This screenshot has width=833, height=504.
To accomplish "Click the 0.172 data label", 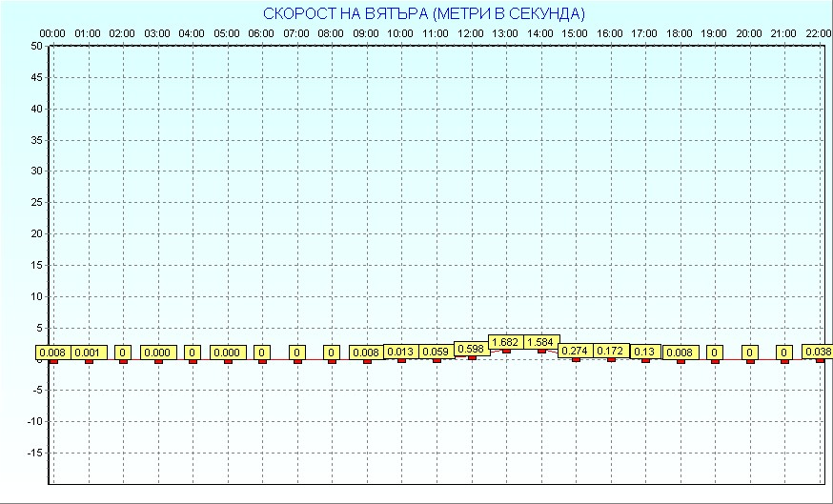I will [610, 352].
